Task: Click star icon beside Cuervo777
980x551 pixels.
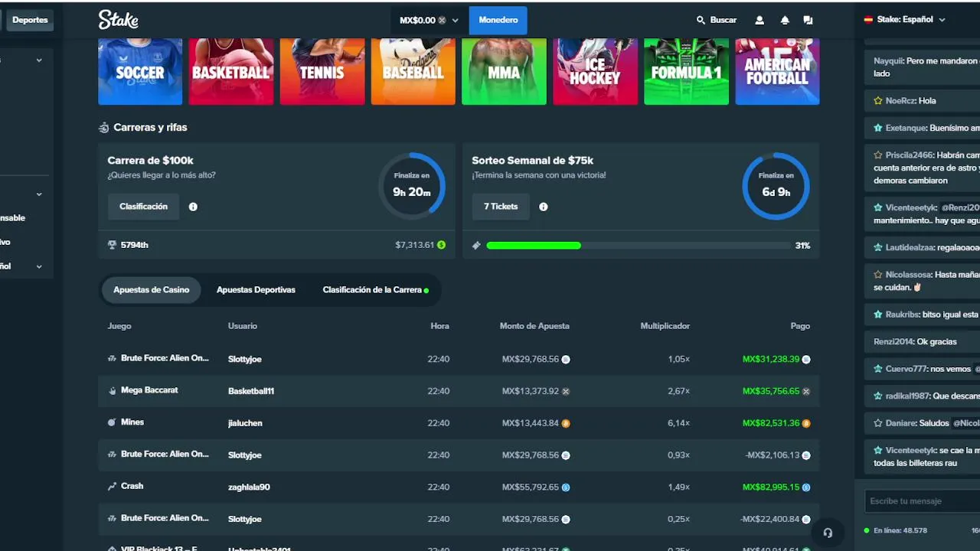Action: coord(878,369)
